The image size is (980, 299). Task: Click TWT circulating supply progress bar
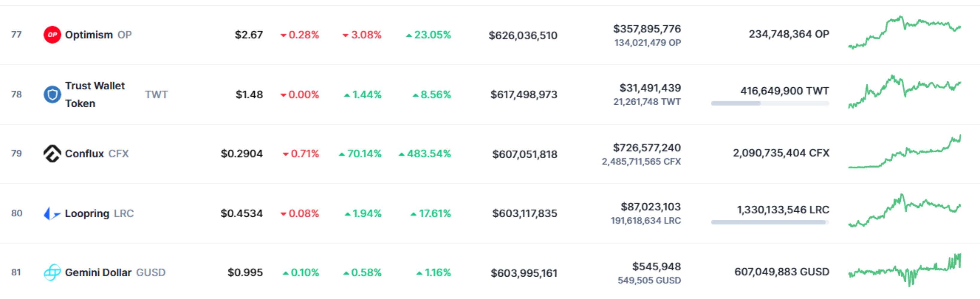(770, 103)
